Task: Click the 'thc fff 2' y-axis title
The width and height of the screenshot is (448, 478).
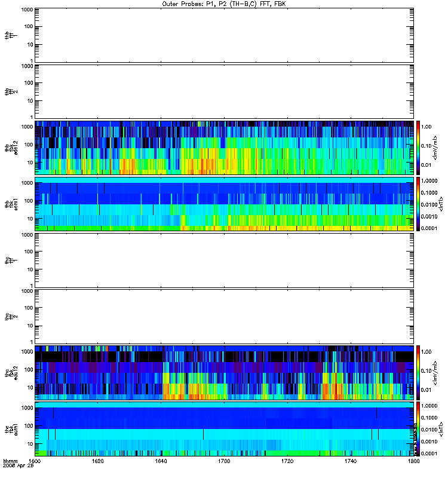Action: click(x=11, y=317)
